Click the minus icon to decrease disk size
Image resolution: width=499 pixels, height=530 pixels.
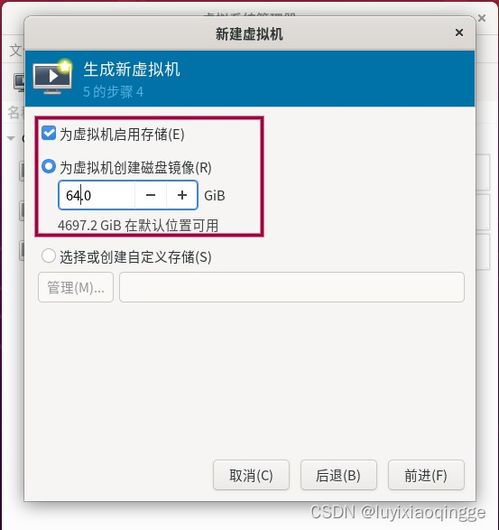click(x=150, y=195)
